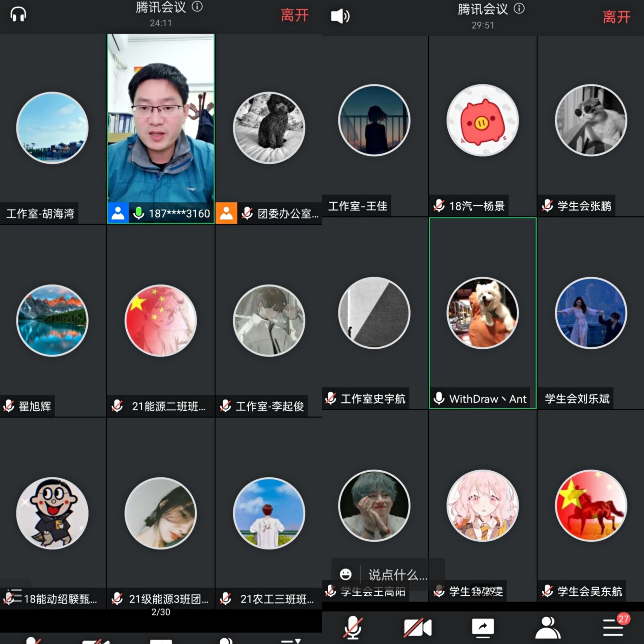Mute the active mic of WithDraw丶Ant
The height and width of the screenshot is (644, 644).
click(439, 399)
